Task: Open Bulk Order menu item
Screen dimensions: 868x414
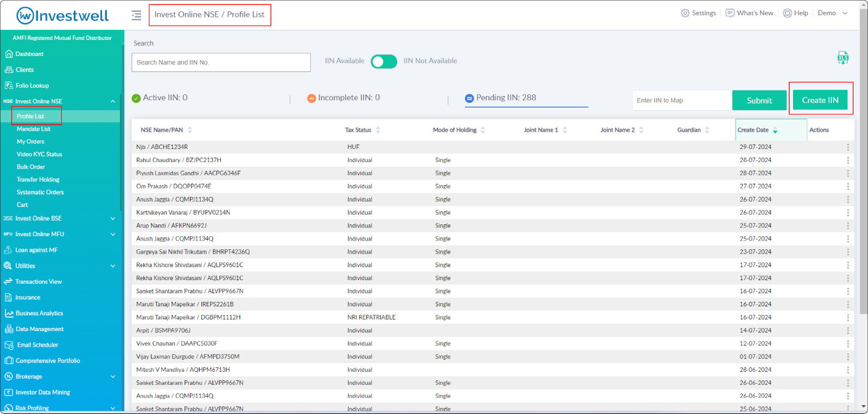Action: pos(31,167)
